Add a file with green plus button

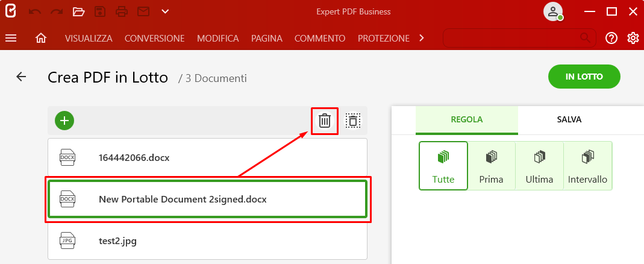(x=64, y=121)
